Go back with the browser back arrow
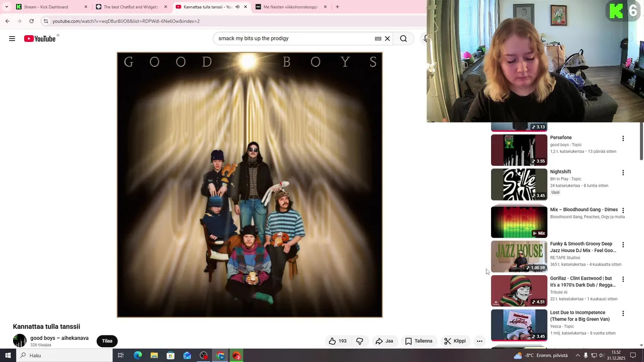Viewport: 644px width, 362px height. (x=7, y=21)
